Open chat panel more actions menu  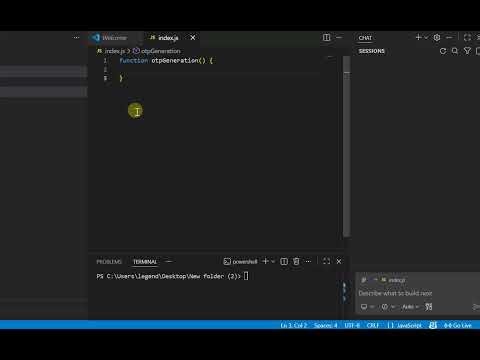[449, 38]
